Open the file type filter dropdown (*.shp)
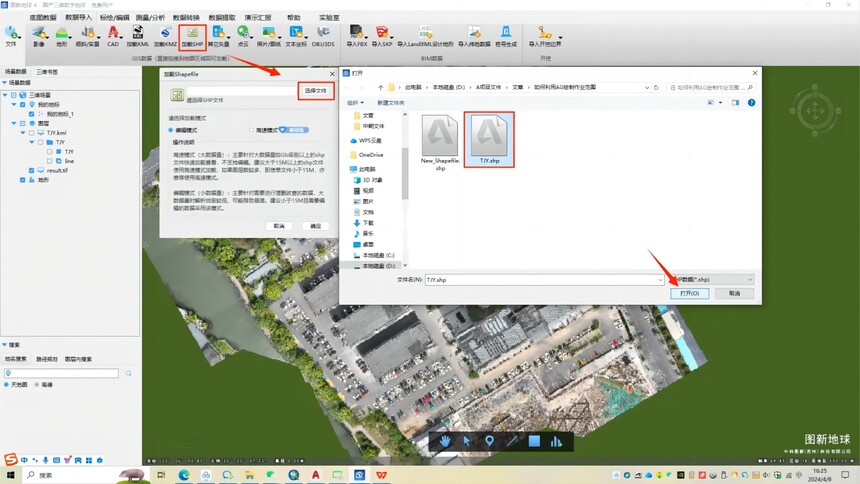This screenshot has height=484, width=860. point(712,280)
